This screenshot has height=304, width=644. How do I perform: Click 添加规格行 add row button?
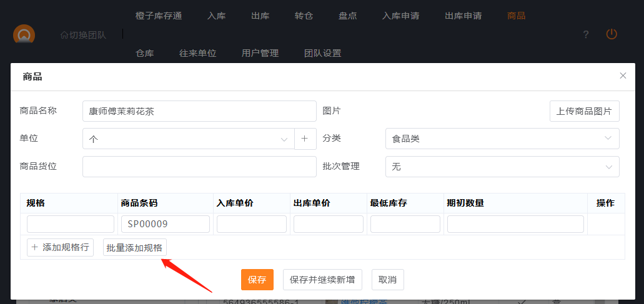pyautogui.click(x=61, y=247)
